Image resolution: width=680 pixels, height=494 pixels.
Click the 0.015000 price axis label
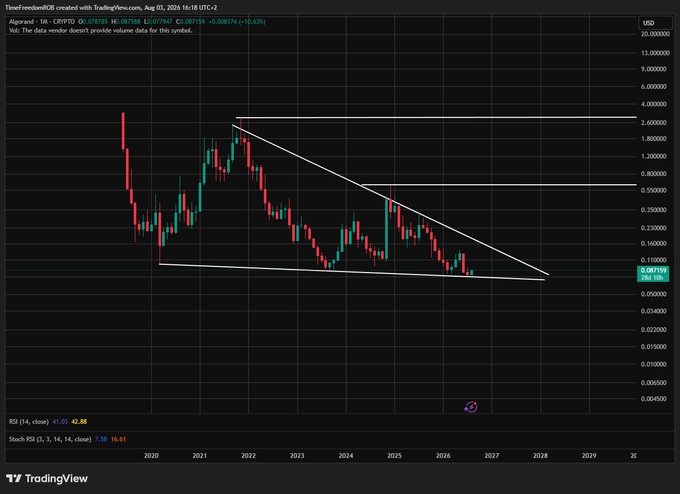pos(655,347)
